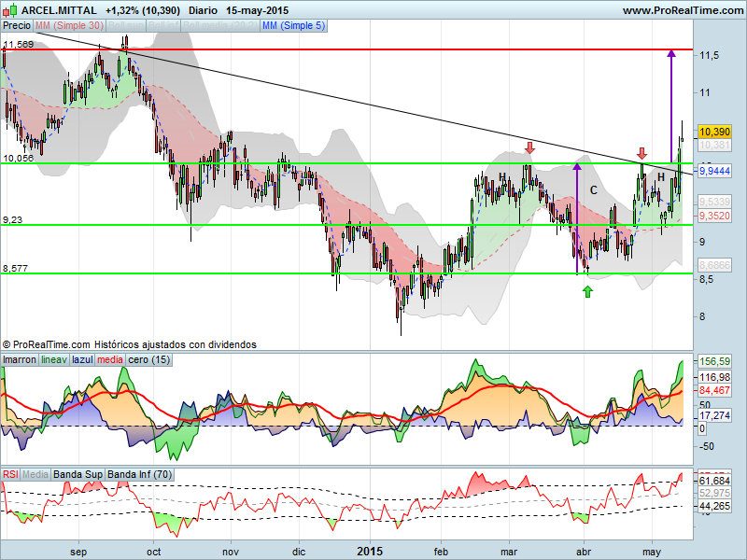747x560 pixels.
Task: Click the 156,59 green value tag
Action: (714, 361)
